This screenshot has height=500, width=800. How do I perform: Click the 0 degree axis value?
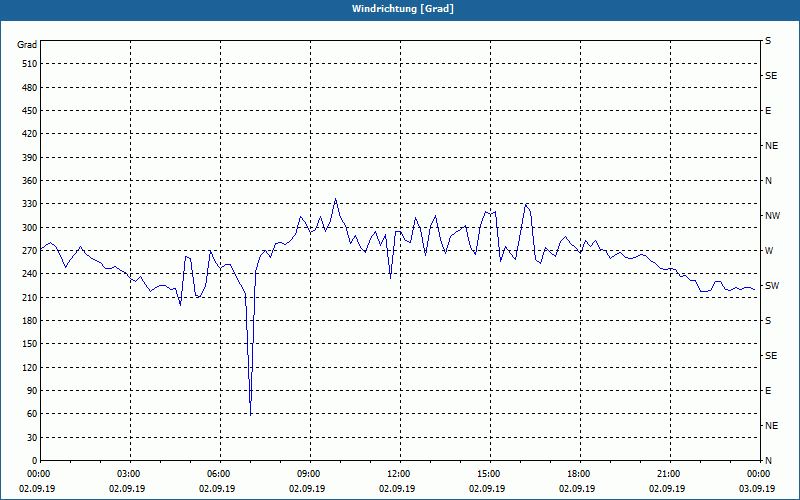[35, 461]
